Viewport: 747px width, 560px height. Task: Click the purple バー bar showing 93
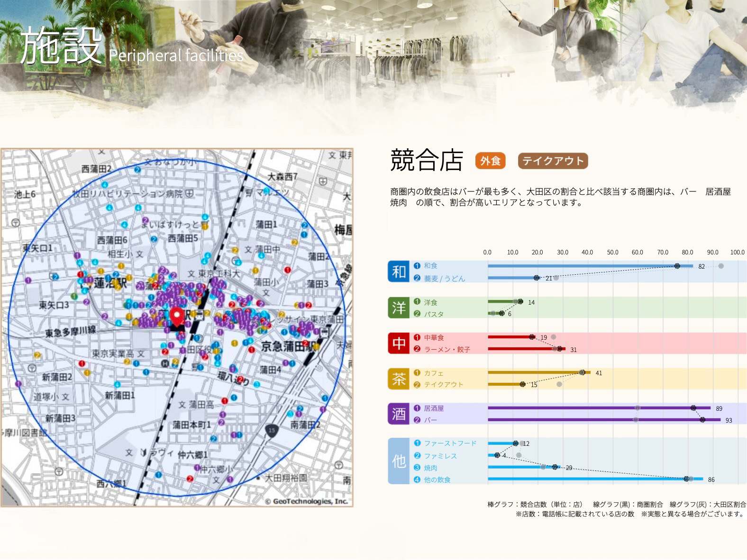604,420
